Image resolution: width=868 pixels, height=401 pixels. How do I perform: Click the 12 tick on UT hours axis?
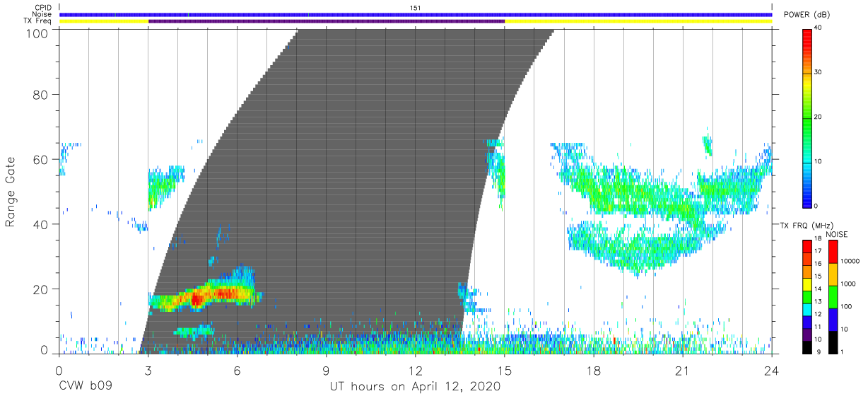[x=415, y=370]
